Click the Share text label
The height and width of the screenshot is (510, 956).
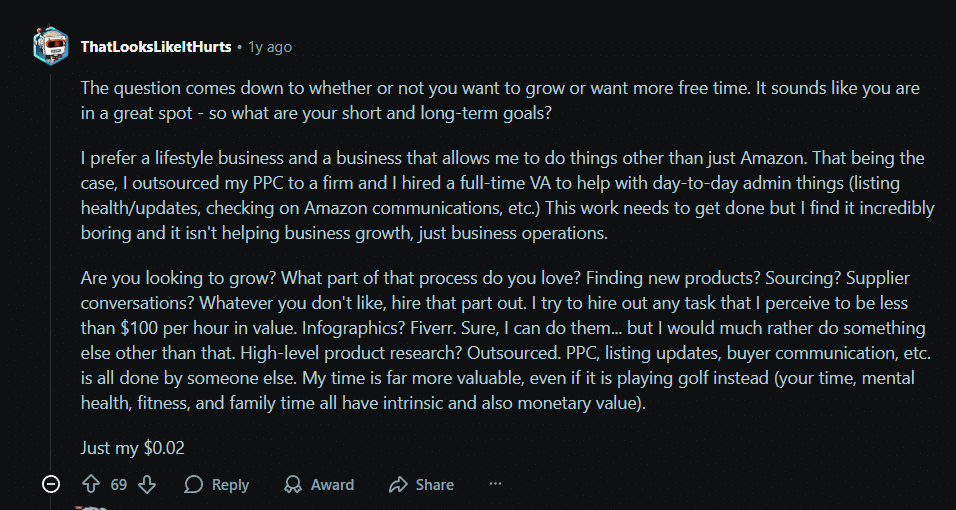pos(434,484)
